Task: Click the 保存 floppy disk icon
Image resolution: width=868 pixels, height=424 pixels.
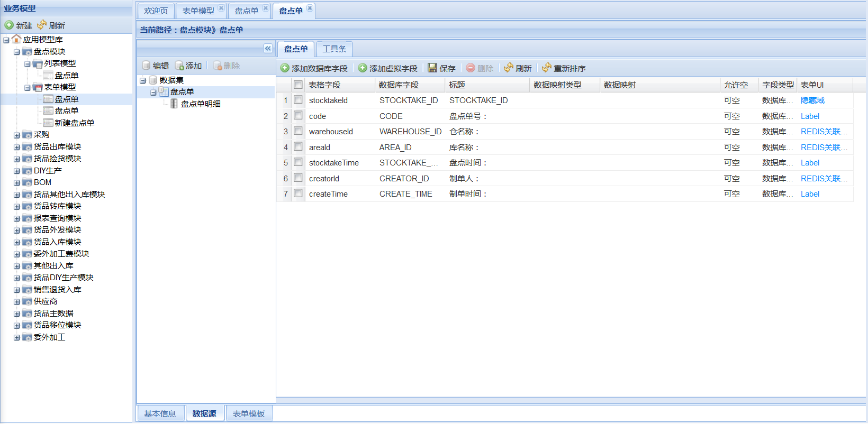Action: click(432, 68)
